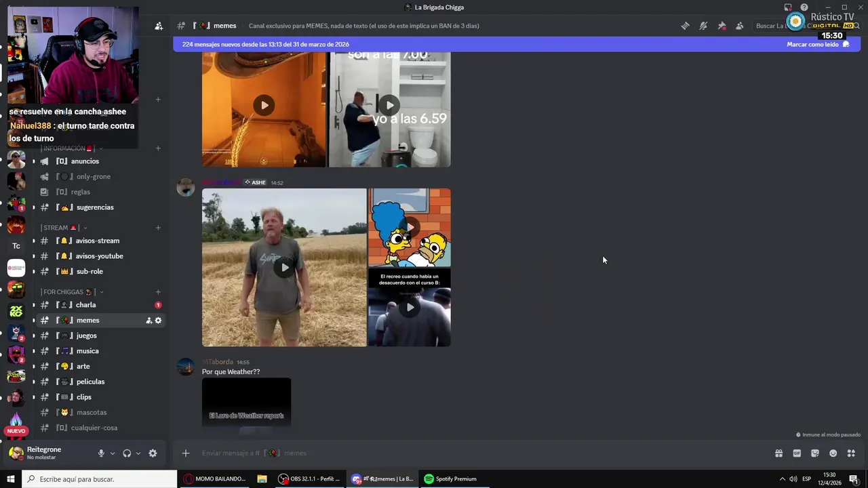Show the member list icon
Screen dimensions: 868x488
coord(740,26)
